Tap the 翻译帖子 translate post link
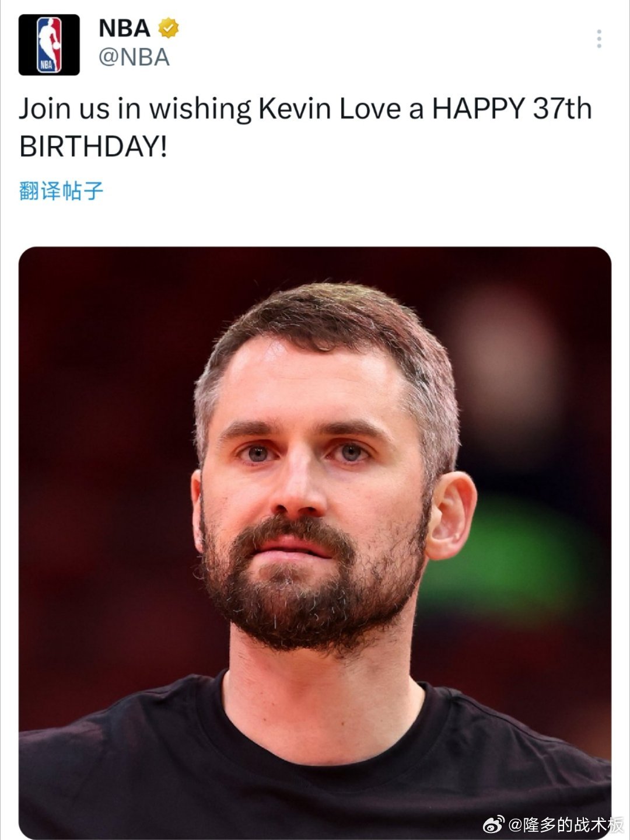 coord(61,191)
